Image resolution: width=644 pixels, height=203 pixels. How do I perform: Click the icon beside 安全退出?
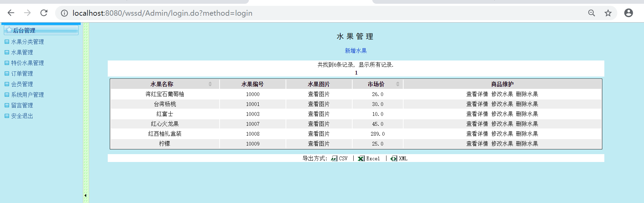[7, 116]
